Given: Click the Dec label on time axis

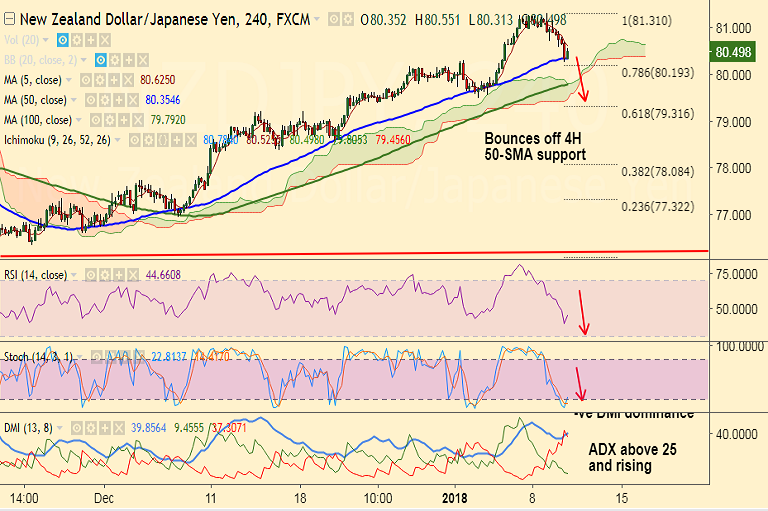Looking at the screenshot, I should [x=104, y=498].
